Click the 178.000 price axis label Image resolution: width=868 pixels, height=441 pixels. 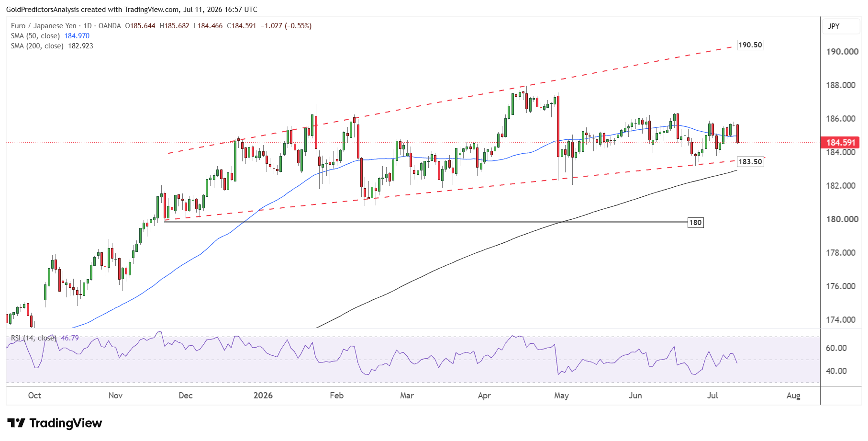point(841,253)
